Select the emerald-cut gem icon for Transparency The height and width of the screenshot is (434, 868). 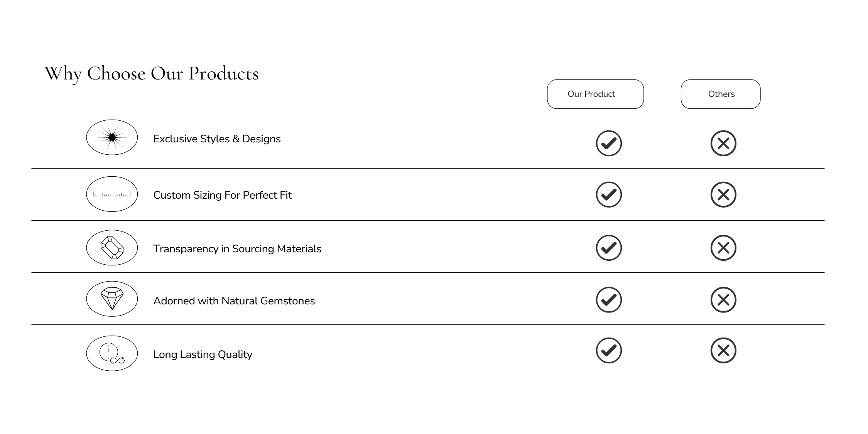[112, 248]
